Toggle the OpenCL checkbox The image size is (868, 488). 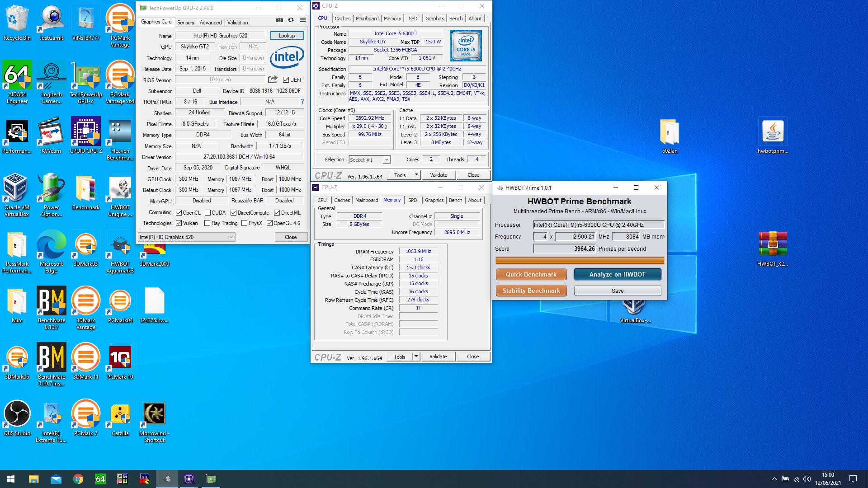179,213
